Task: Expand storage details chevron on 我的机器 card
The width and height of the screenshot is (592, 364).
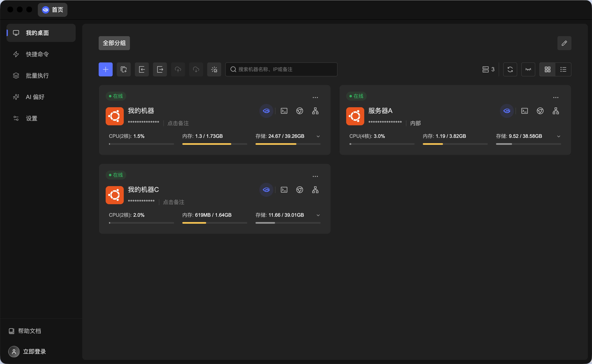Action: coord(318,136)
